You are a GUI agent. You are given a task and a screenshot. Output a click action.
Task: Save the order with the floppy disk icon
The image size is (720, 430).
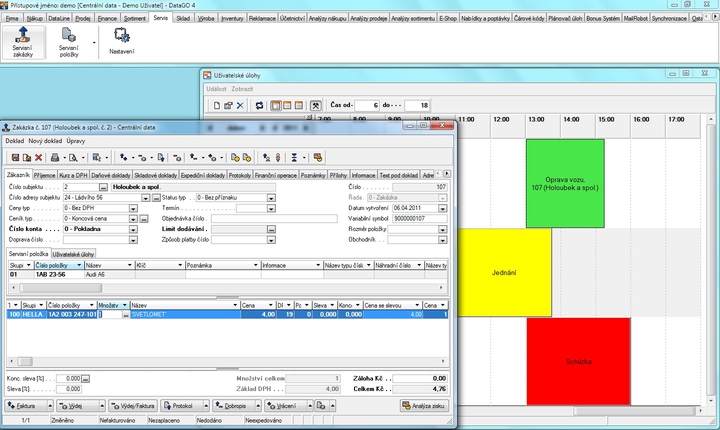15,158
